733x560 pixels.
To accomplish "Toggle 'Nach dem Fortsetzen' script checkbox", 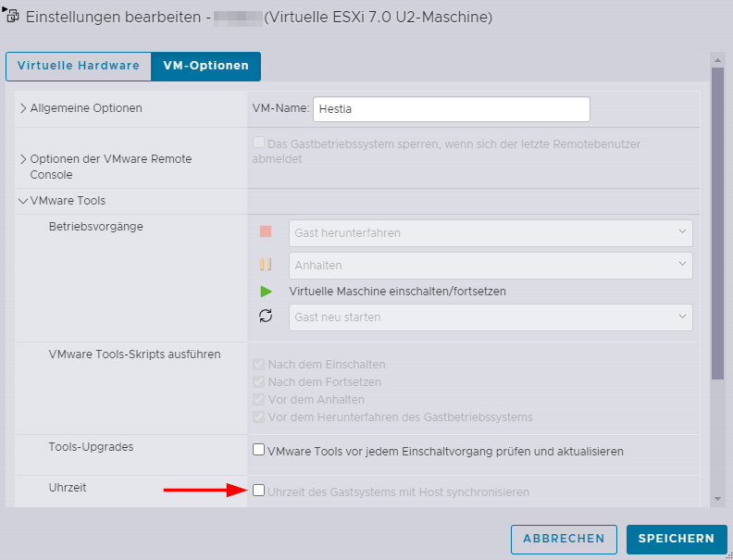I will click(258, 382).
